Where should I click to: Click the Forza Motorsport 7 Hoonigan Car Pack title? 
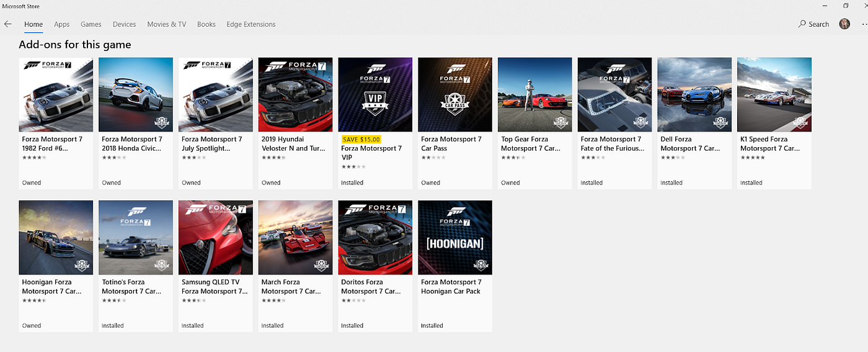(451, 287)
